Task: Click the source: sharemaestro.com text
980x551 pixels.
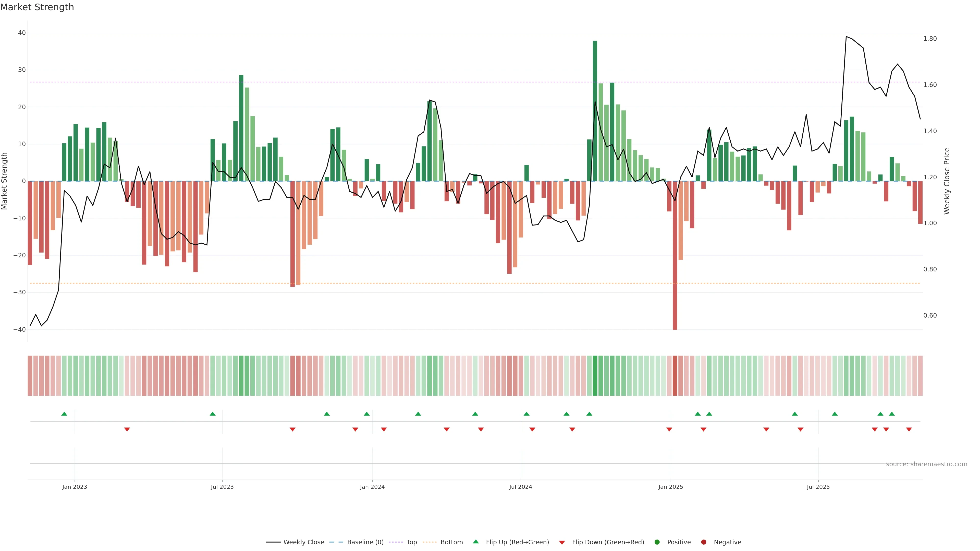Action: (926, 464)
